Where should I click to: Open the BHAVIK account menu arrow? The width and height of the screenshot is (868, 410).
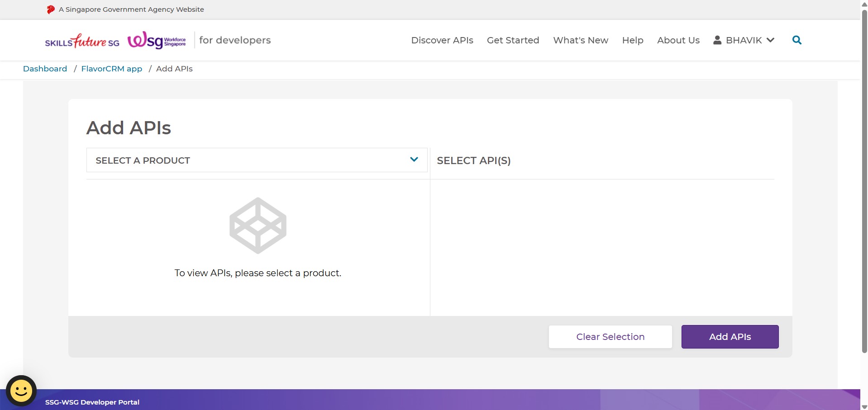770,40
